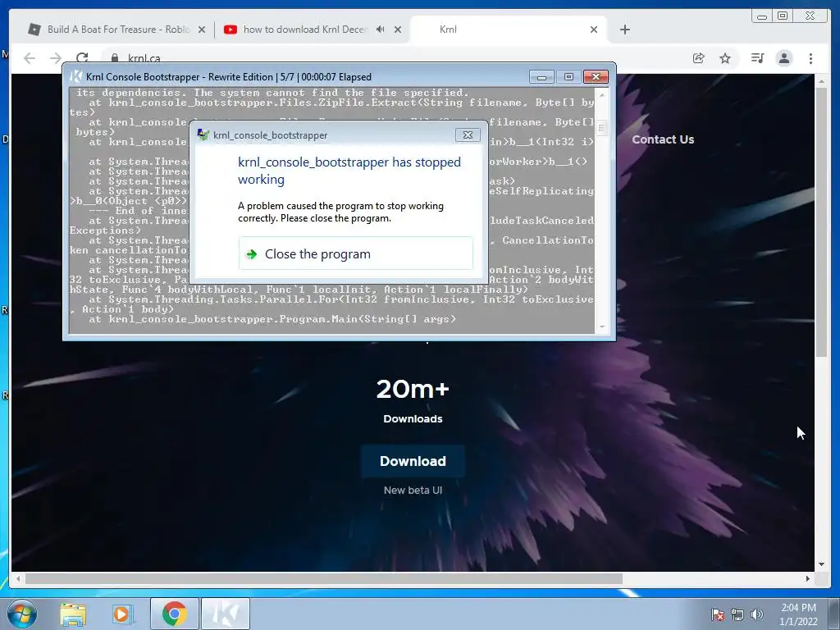Go forward in Chrome
The width and height of the screenshot is (840, 630).
[56, 58]
